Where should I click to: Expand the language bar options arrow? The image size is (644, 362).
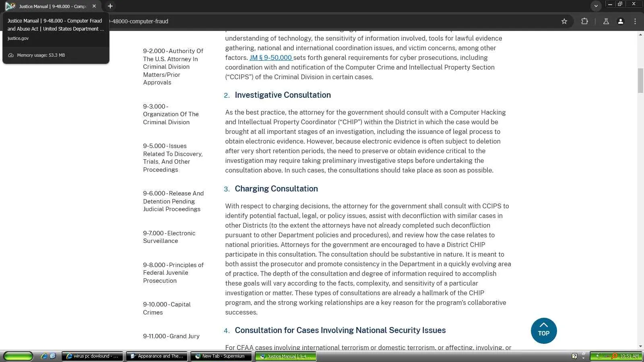pos(583,358)
